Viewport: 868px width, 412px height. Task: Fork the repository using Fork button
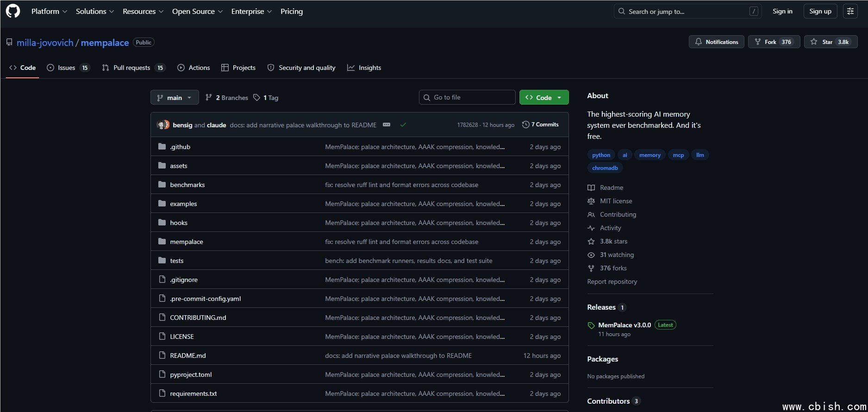(x=774, y=42)
